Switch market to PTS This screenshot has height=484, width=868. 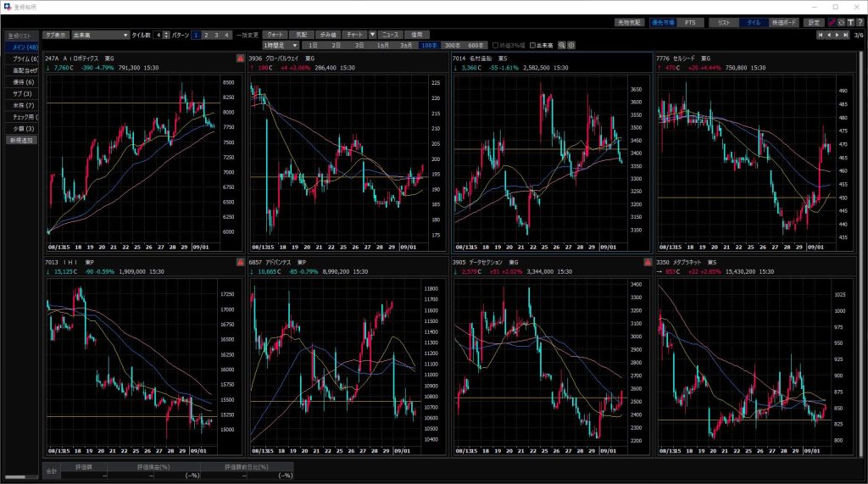tap(691, 22)
